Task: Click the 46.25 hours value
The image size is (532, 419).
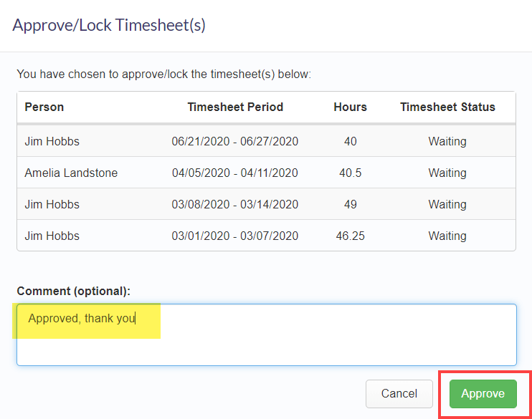Action: pos(350,236)
